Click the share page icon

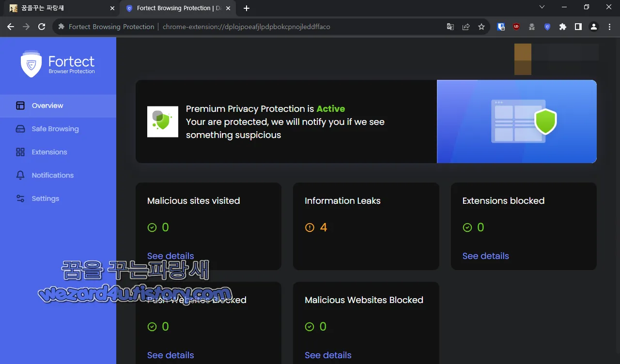[466, 27]
